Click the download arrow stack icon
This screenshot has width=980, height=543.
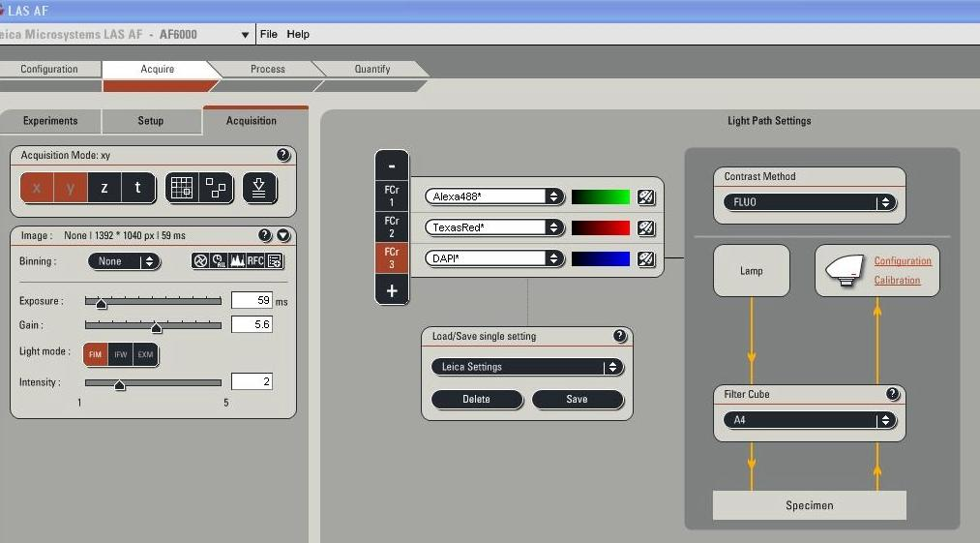point(259,188)
